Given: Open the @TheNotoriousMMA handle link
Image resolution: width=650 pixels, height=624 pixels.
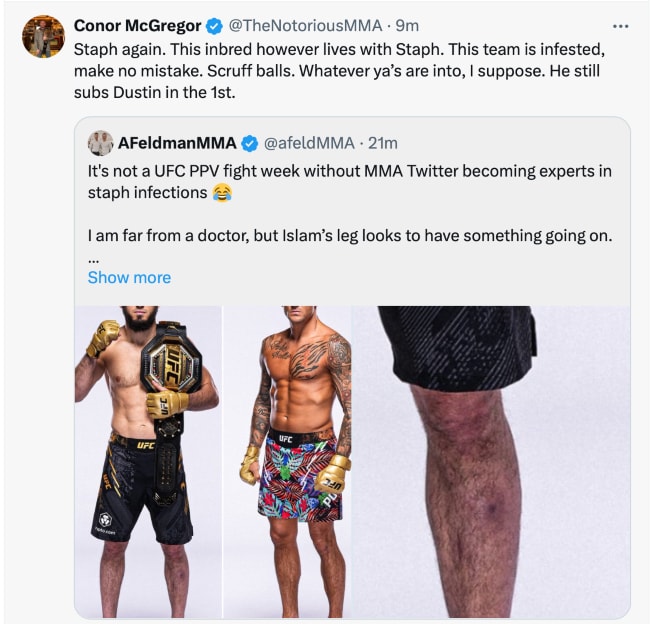Looking at the screenshot, I should click(304, 26).
